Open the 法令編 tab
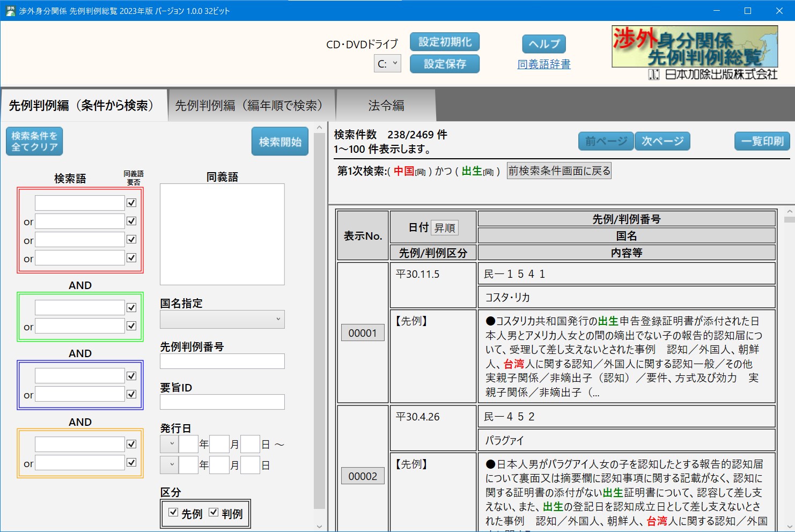Image resolution: width=795 pixels, height=532 pixels. pos(386,106)
